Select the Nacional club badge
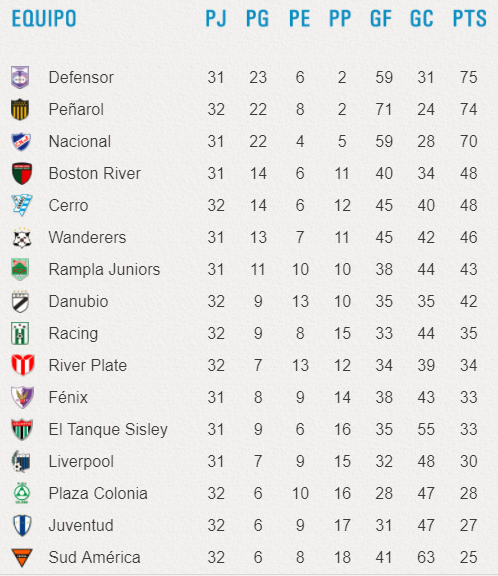 point(21,141)
